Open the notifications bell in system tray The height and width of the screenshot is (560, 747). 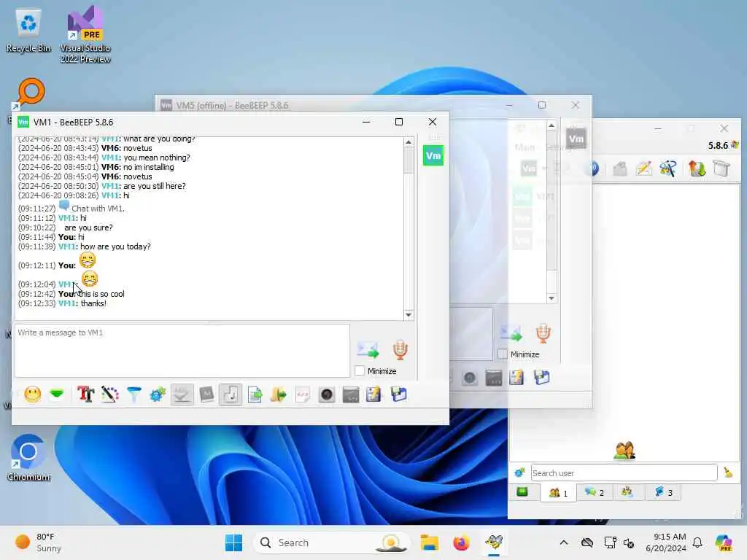point(697,542)
